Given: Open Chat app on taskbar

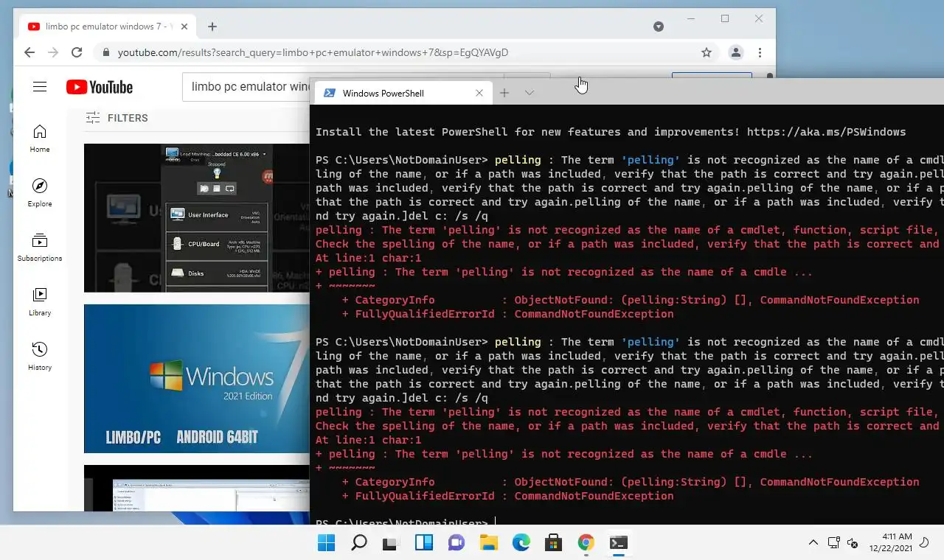Looking at the screenshot, I should click(x=456, y=543).
